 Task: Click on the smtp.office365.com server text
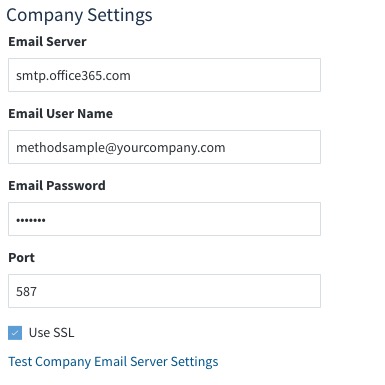pos(73,76)
